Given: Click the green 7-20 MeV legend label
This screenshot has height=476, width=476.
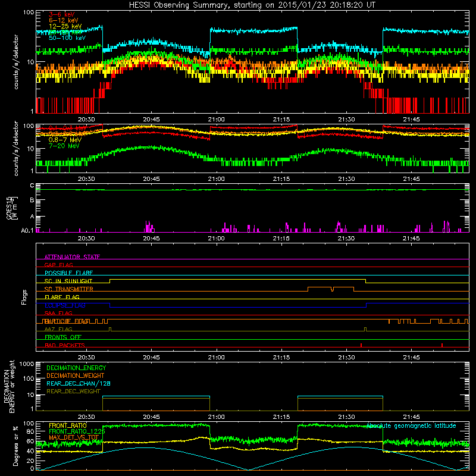Looking at the screenshot, I should point(64,146).
